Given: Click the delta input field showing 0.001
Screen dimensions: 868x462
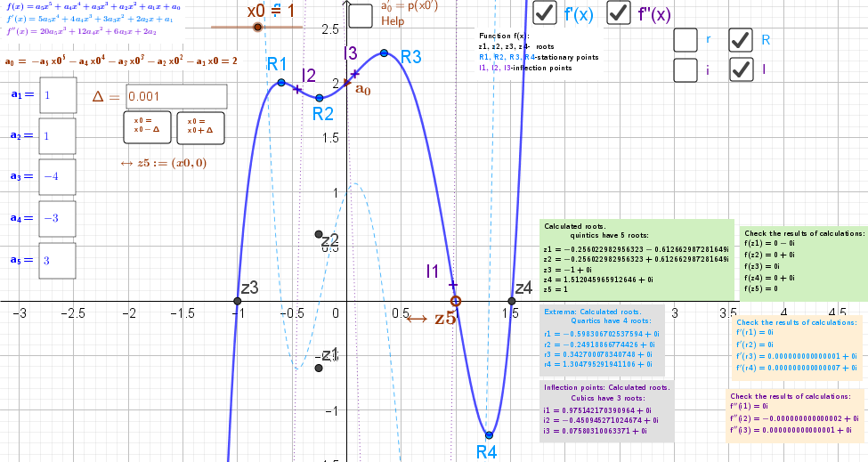Looking at the screenshot, I should pos(176,96).
